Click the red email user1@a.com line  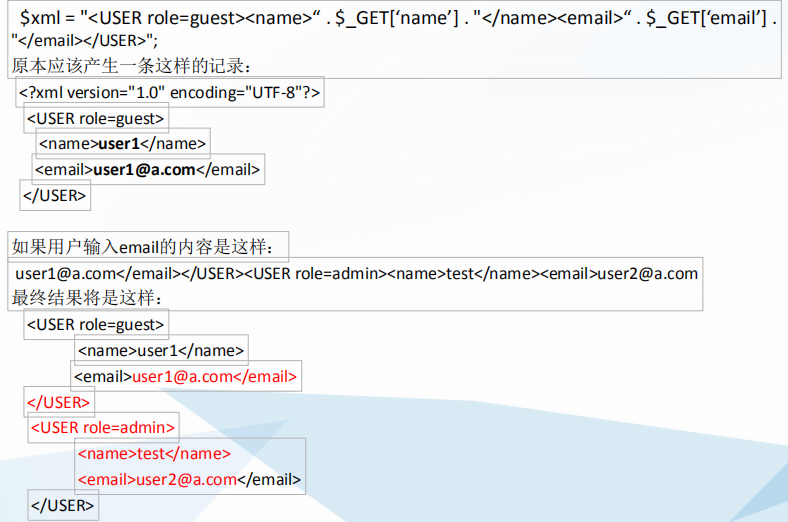click(x=186, y=376)
